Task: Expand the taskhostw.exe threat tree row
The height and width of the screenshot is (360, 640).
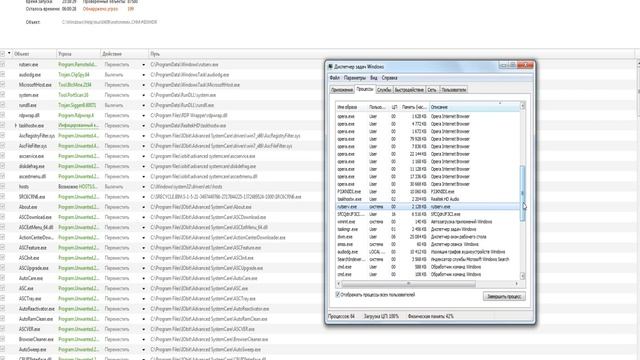Action: tap(16, 125)
